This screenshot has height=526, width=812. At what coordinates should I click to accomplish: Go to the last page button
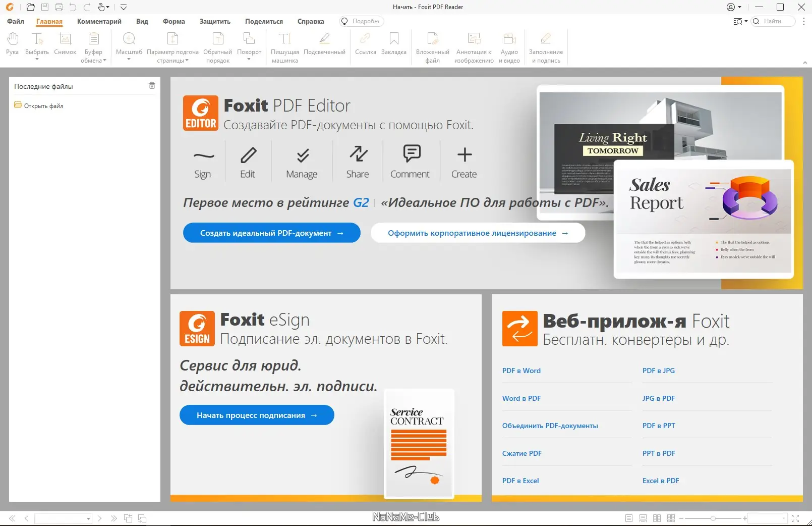(113, 518)
